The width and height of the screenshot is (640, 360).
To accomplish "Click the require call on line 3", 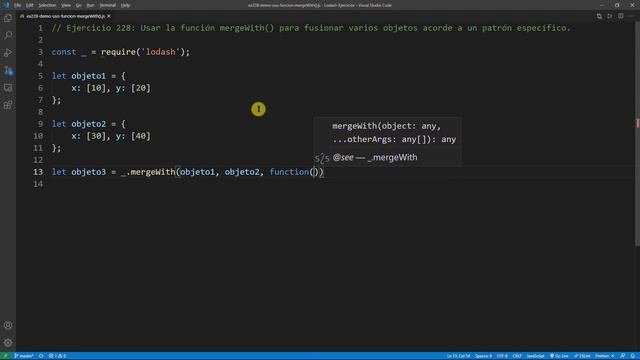I will point(118,52).
